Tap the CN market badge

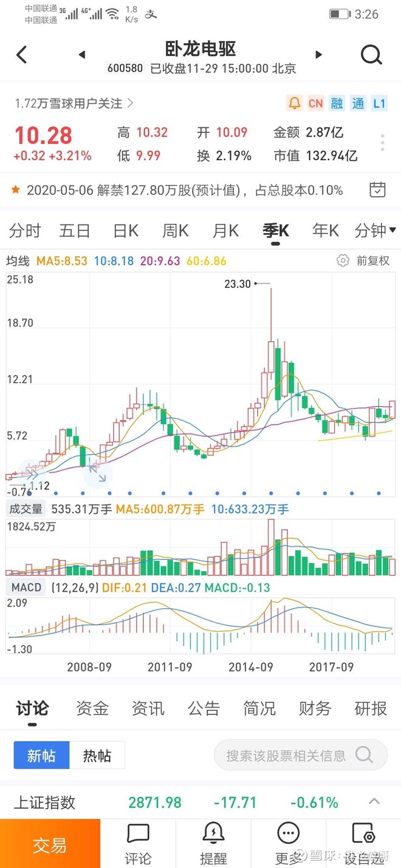pos(315,103)
